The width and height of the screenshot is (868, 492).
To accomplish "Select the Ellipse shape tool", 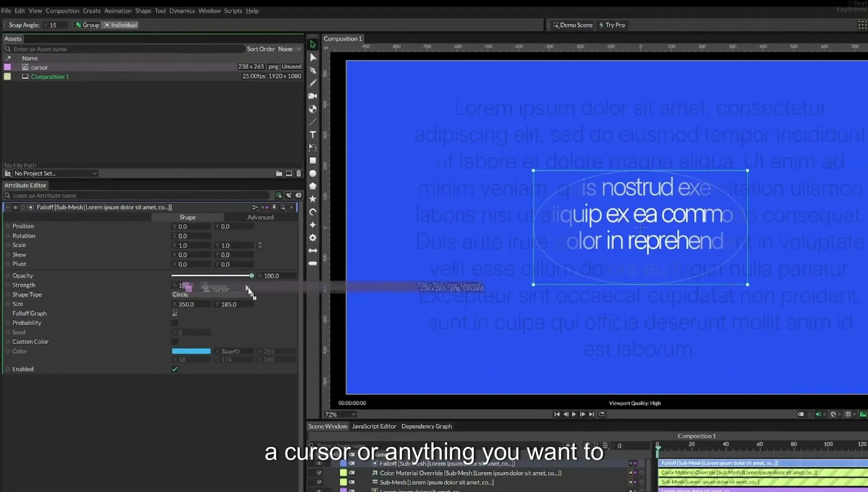I will [x=312, y=173].
